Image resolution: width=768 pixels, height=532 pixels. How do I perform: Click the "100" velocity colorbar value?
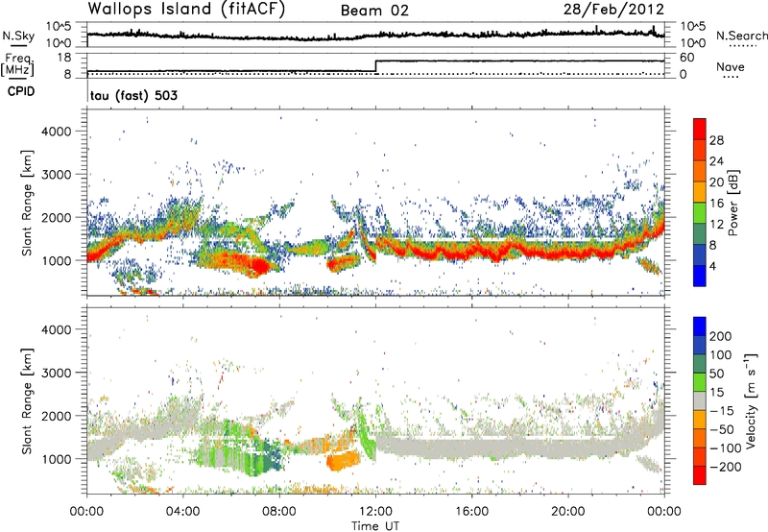(x=721, y=354)
